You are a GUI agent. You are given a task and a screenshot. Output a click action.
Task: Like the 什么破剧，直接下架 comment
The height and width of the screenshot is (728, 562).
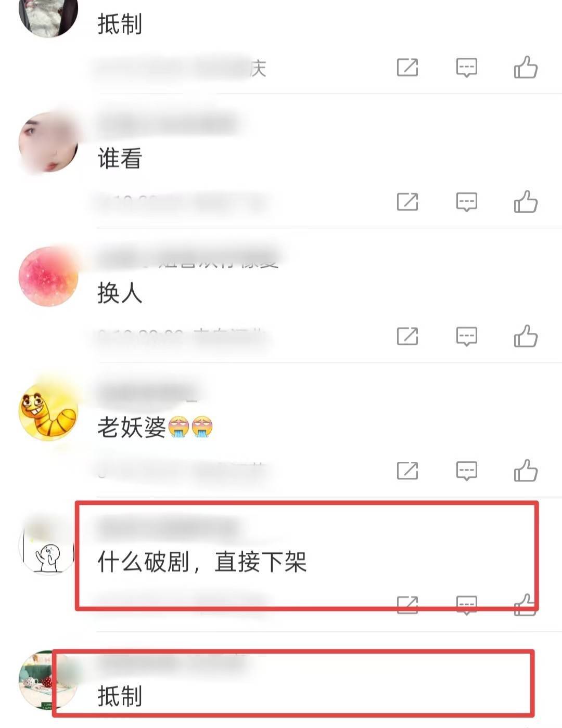point(526,605)
